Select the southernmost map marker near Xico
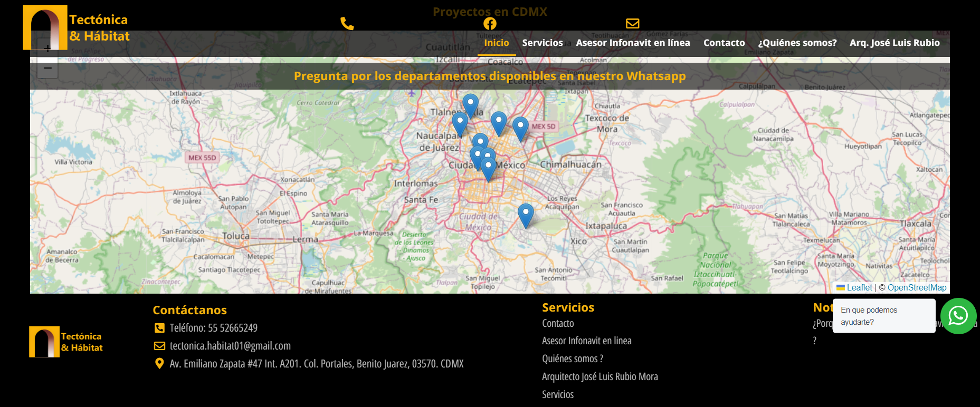 pyautogui.click(x=526, y=214)
